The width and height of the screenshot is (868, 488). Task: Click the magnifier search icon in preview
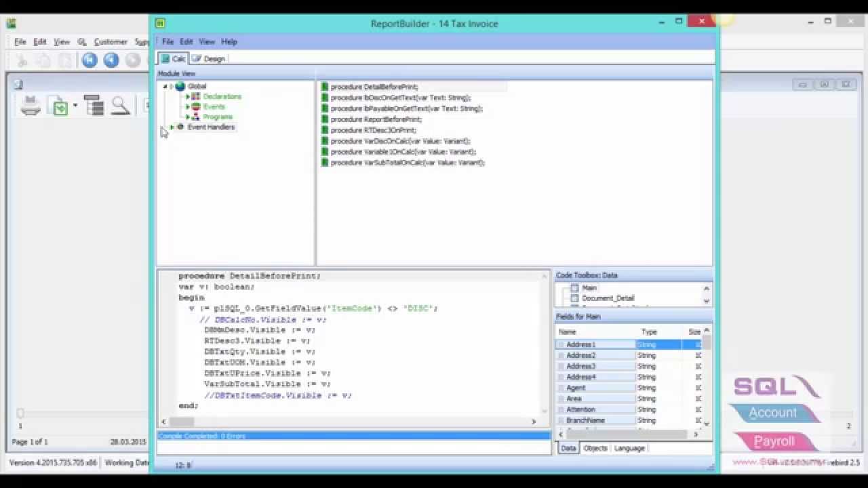click(x=120, y=106)
